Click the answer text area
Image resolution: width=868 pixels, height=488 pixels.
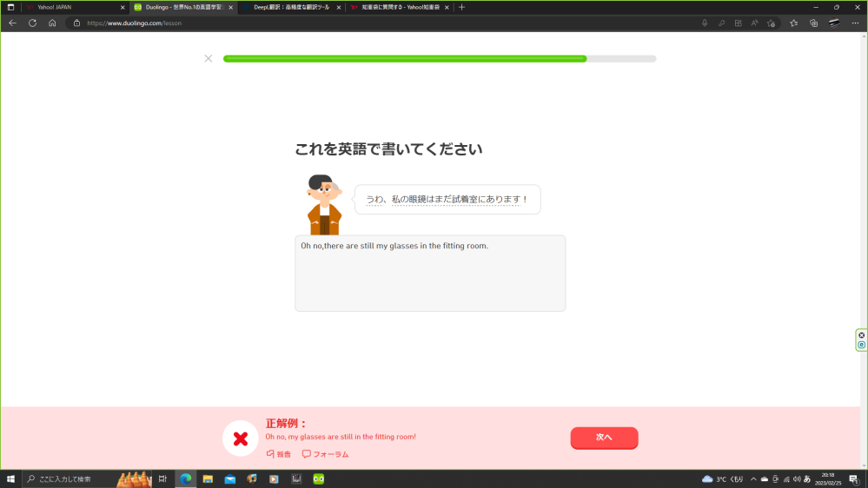430,274
